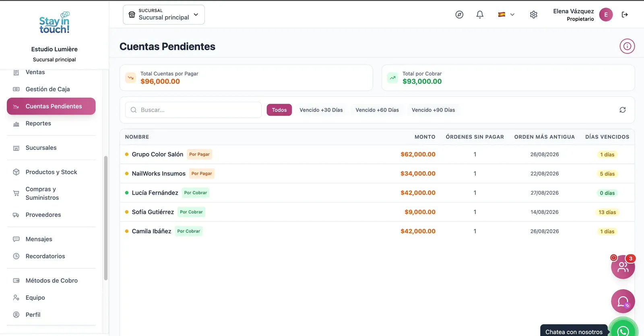Go to Ventas in the sidebar
This screenshot has height=336, width=644.
pyautogui.click(x=51, y=72)
